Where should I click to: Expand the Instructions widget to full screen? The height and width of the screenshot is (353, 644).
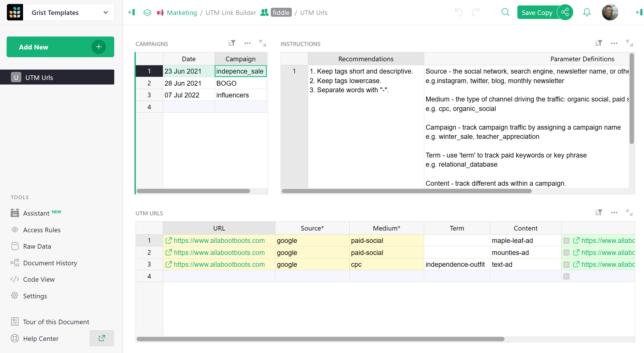(629, 43)
